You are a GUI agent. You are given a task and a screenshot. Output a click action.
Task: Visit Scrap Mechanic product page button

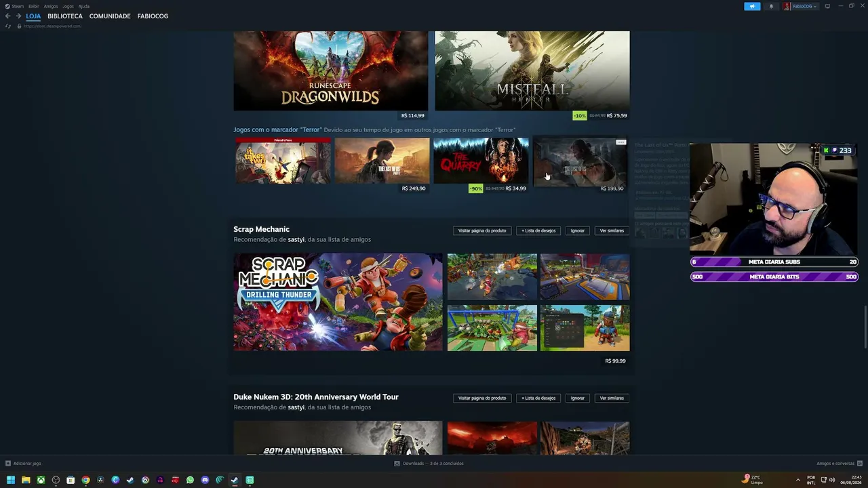(x=482, y=230)
